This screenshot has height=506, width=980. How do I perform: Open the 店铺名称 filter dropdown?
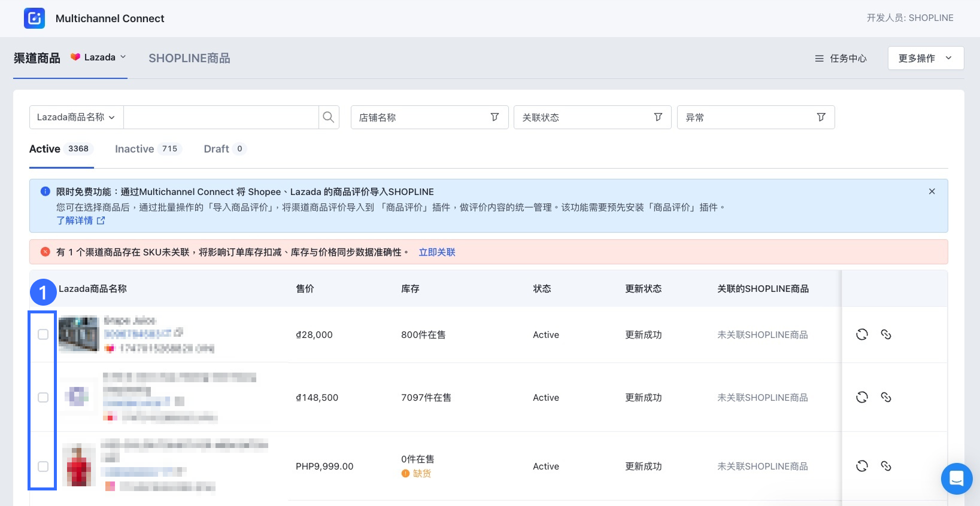429,117
